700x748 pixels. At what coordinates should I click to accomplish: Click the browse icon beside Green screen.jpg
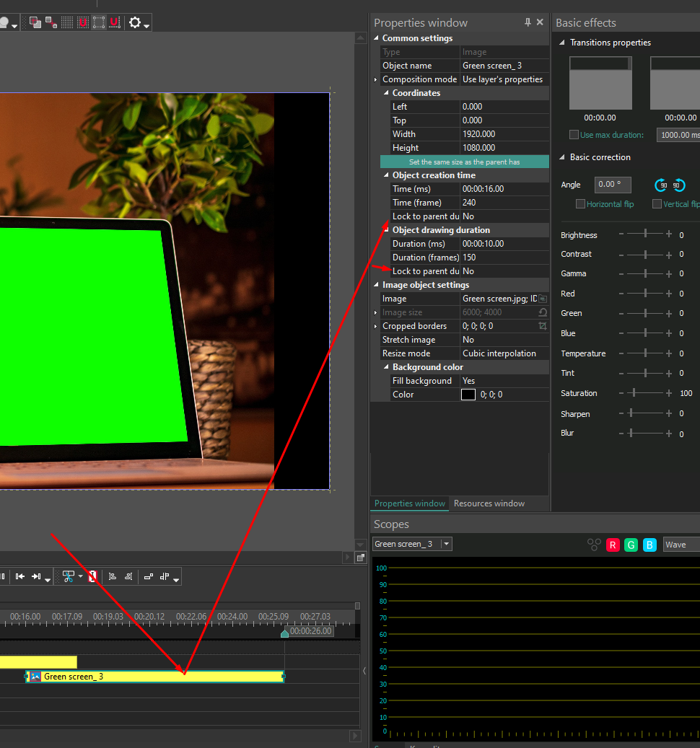click(x=543, y=299)
